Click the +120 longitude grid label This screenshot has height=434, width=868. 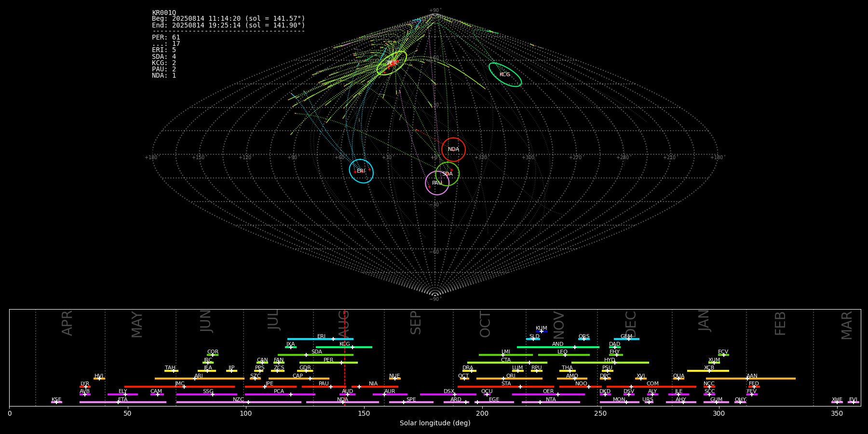(245, 157)
